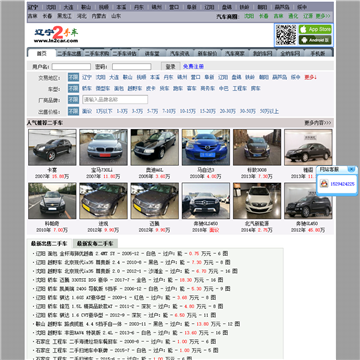Open the 奔驰GL450 car thumbnail
The height and width of the screenshot is (360, 360).
(x=308, y=201)
